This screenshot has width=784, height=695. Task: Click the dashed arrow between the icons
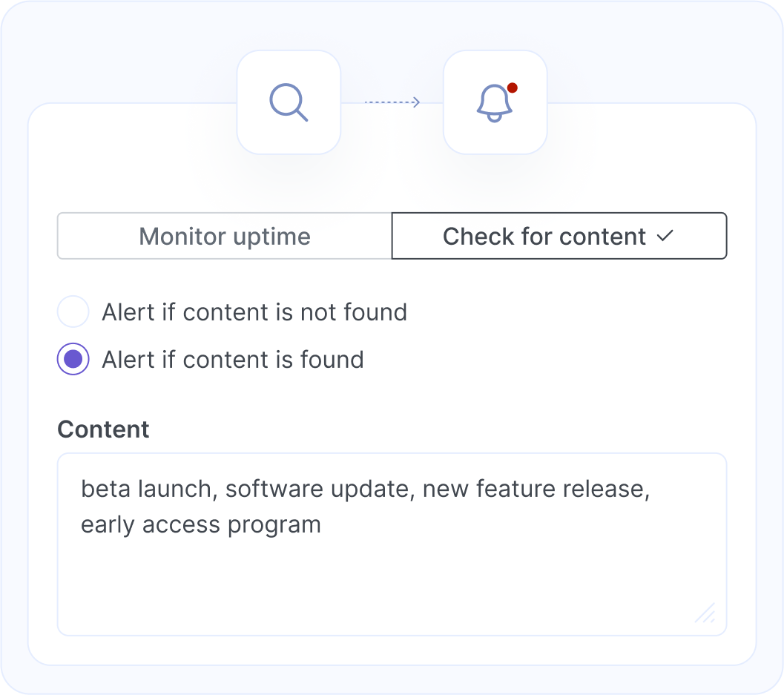tap(392, 102)
